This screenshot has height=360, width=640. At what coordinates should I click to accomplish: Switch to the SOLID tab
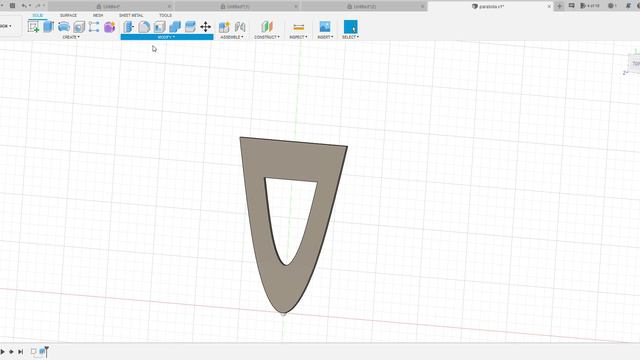pyautogui.click(x=38, y=16)
